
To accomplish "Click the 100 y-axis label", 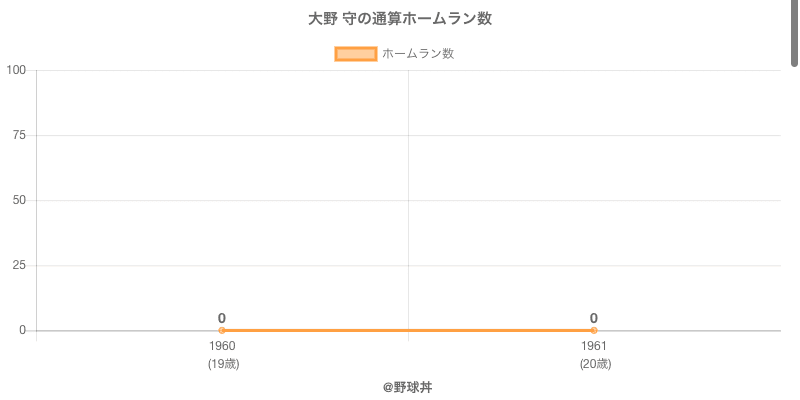I will pos(16,70).
